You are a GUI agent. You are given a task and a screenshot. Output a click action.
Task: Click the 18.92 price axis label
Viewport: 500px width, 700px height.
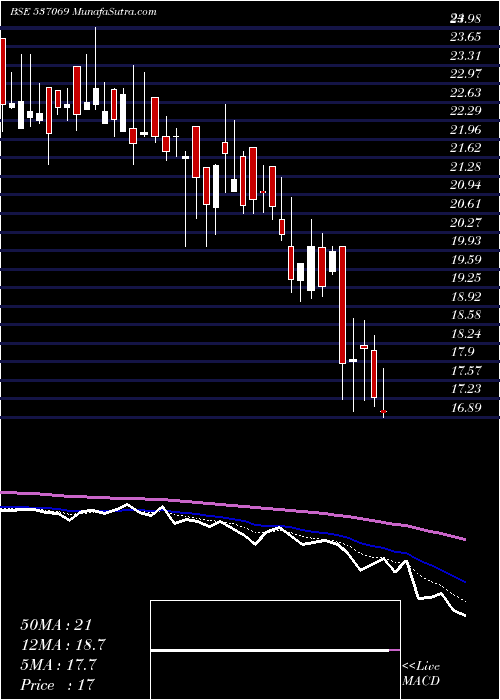point(466,296)
